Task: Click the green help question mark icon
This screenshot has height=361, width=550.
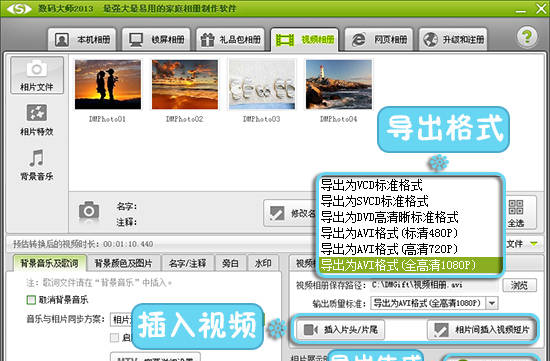Action: (x=527, y=36)
